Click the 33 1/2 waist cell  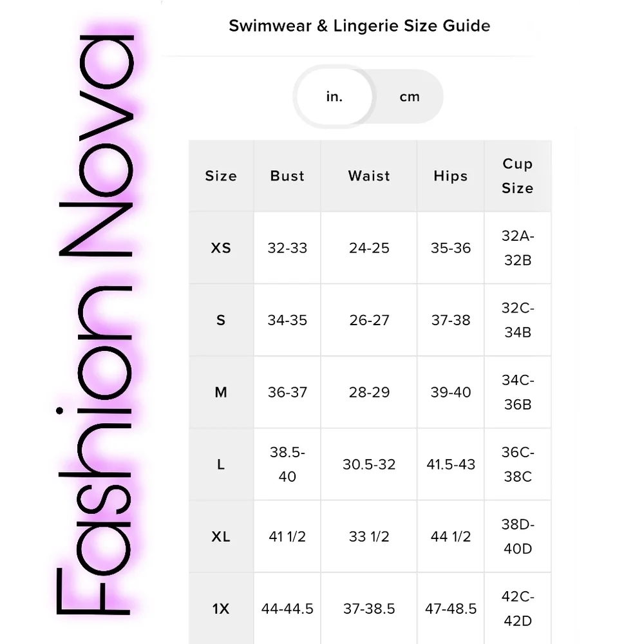point(369,536)
